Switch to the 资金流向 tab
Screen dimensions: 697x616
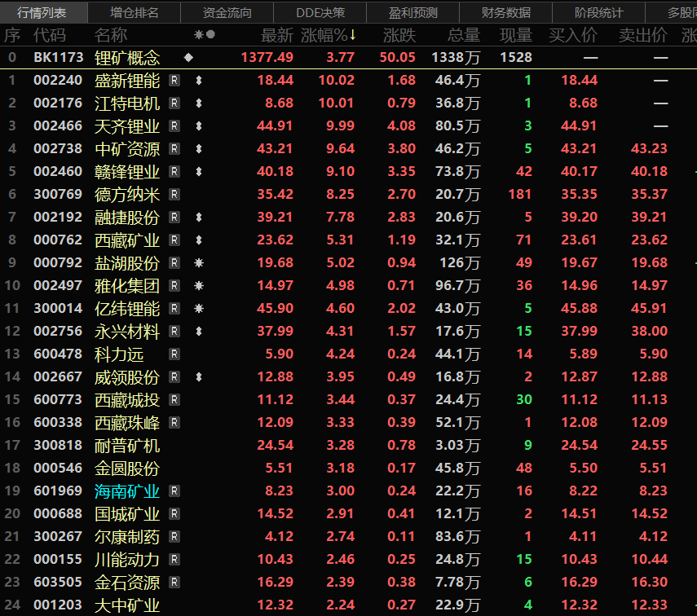[227, 13]
